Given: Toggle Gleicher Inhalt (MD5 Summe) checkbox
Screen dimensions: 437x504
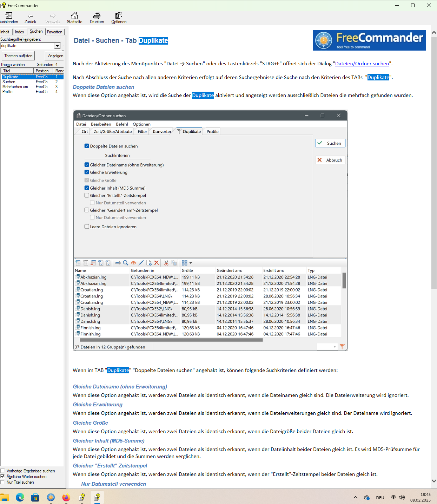Looking at the screenshot, I should click(x=87, y=188).
